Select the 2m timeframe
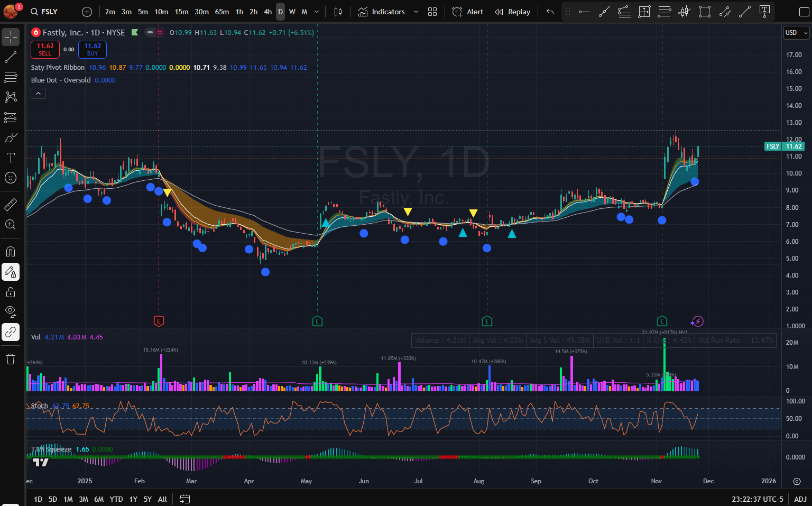The image size is (812, 506). [x=110, y=12]
